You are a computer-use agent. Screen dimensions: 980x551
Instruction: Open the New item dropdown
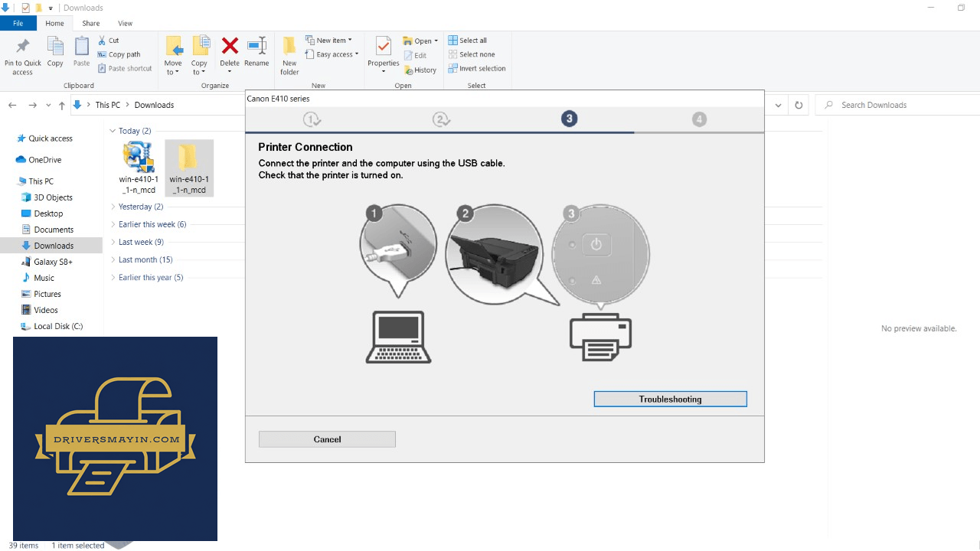[328, 41]
